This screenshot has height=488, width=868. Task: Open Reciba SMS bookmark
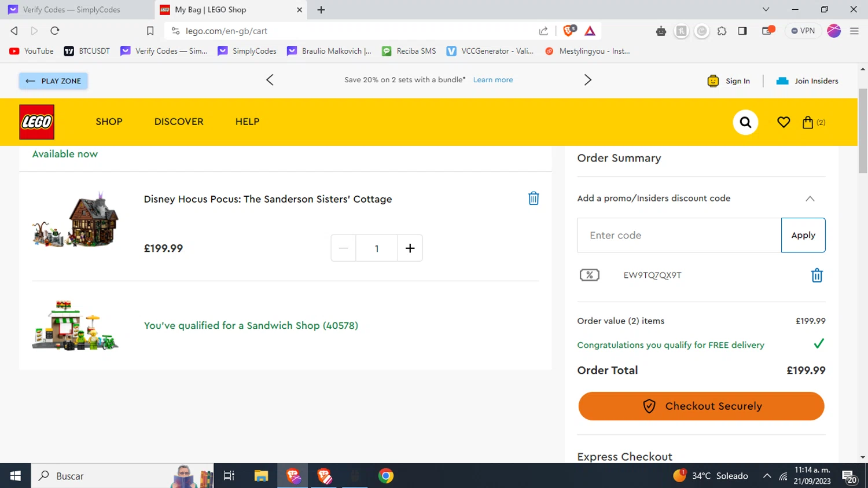[409, 51]
